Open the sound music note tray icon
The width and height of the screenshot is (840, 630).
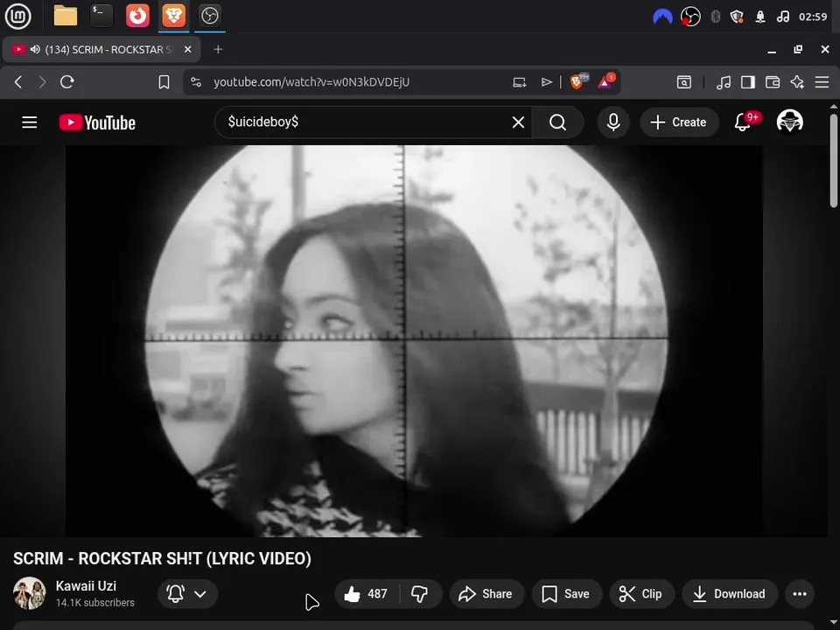point(782,17)
